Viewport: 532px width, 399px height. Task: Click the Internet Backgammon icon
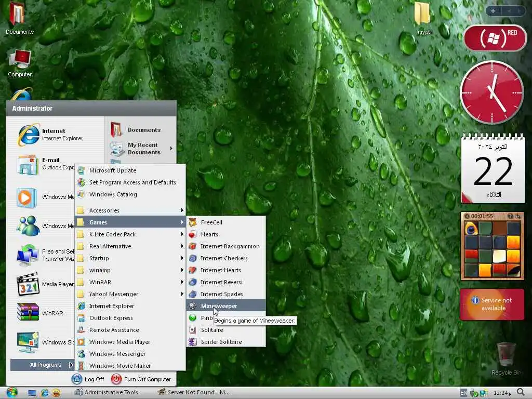(x=193, y=246)
